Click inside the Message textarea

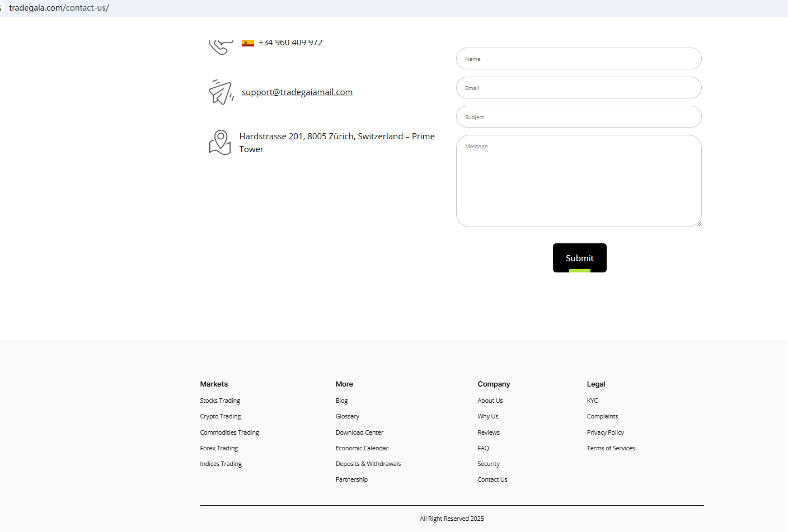tap(578, 181)
